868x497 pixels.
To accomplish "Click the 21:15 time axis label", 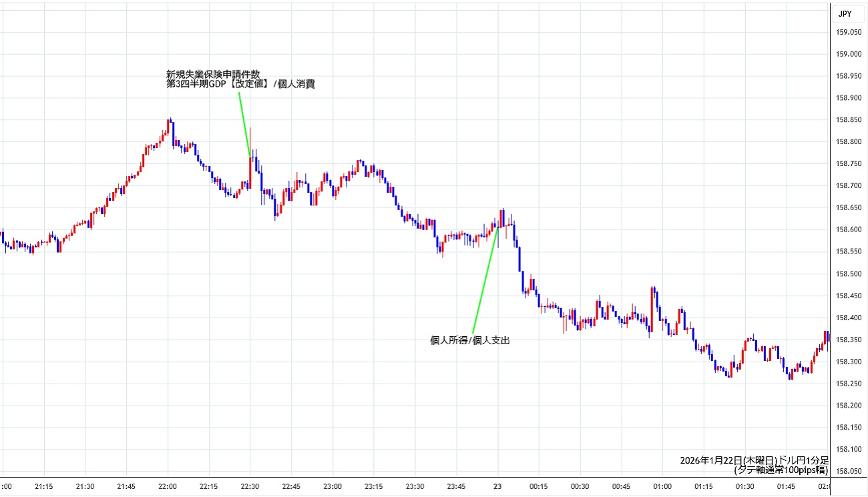I will tap(44, 486).
